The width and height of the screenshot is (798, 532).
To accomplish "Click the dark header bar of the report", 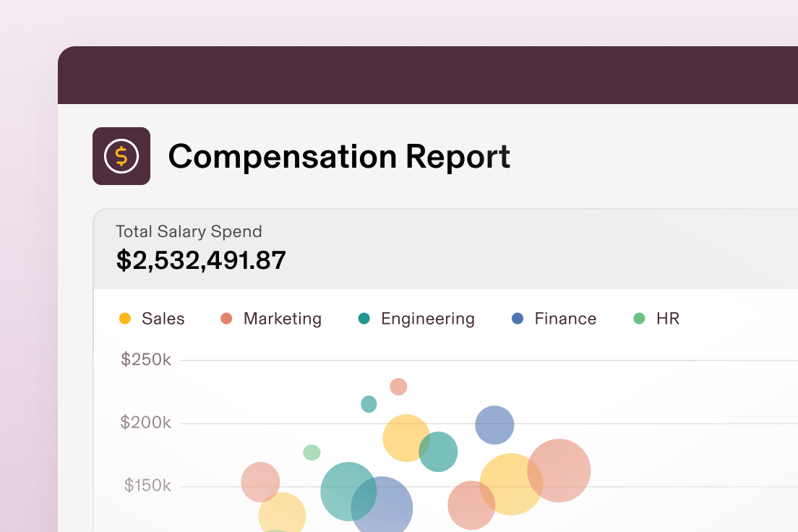I will click(426, 74).
